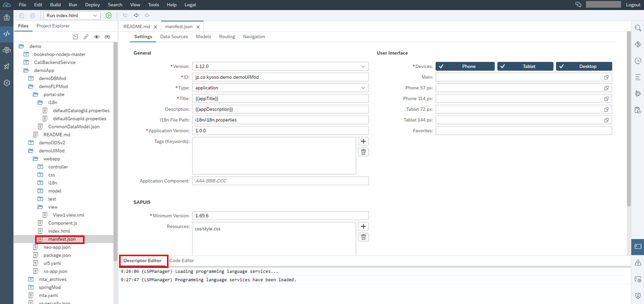Click the rocket icon in left sidebar
The width and height of the screenshot is (644, 304).
point(7,67)
